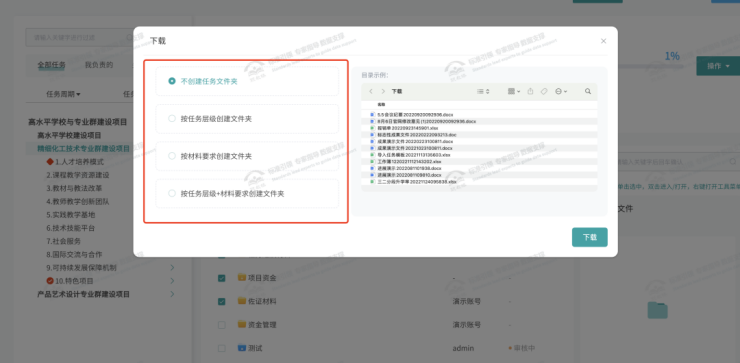Select 高水平学校建设项目 tree node
Viewport: 740px width, 363px height.
tap(69, 135)
